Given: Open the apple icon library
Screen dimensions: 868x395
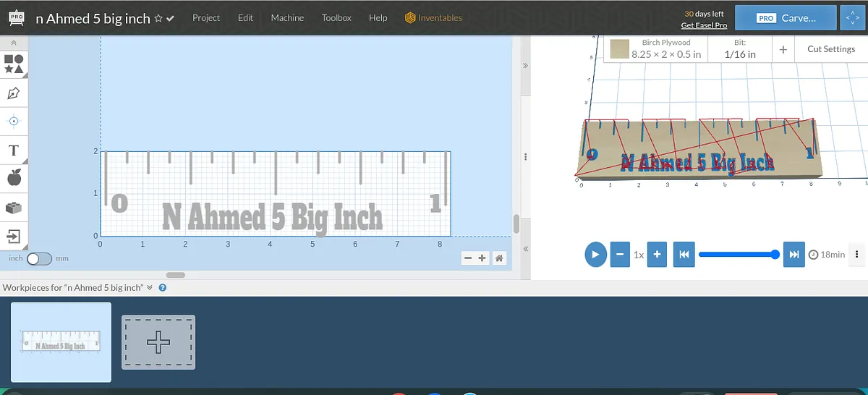Looking at the screenshot, I should coord(14,178).
